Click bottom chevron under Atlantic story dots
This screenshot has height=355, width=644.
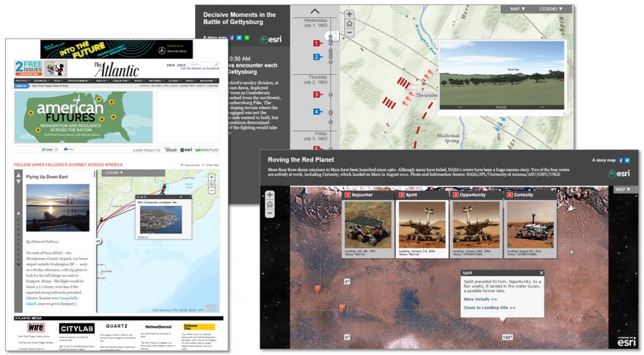coord(18,265)
